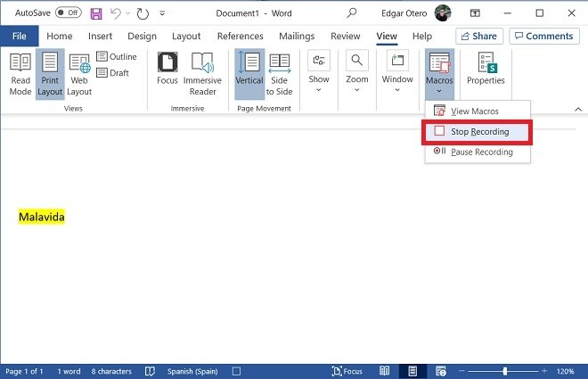Click macro recording stop square in status bar
The height and width of the screenshot is (379, 588).
[x=236, y=372]
